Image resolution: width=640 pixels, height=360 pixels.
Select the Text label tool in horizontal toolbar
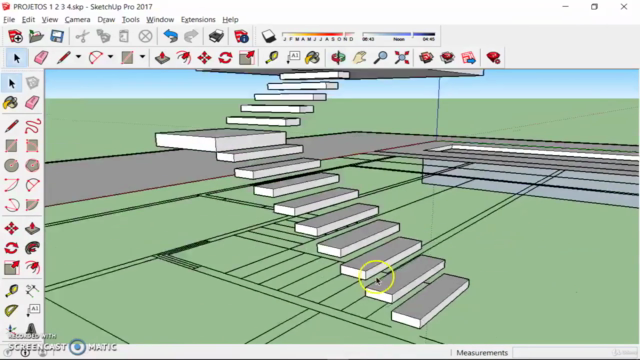pyautogui.click(x=293, y=58)
